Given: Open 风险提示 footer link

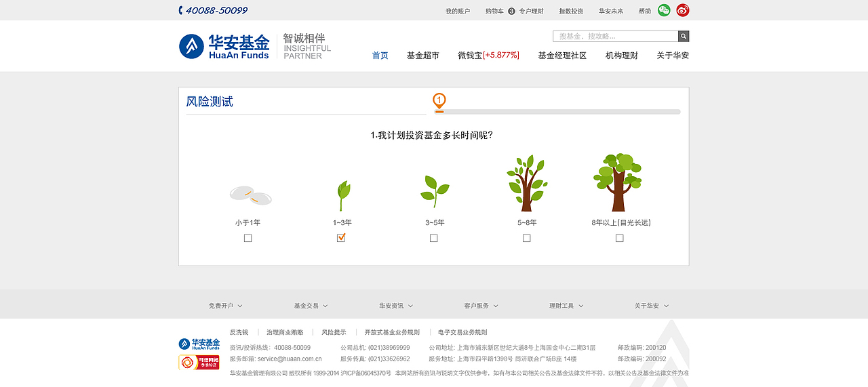Looking at the screenshot, I should tap(334, 332).
